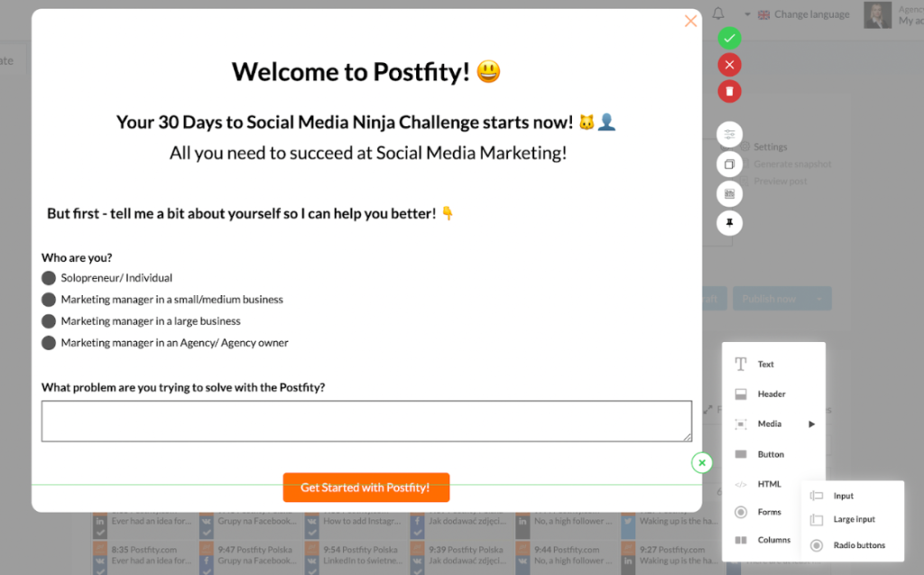Open the Change language dropdown

803,14
